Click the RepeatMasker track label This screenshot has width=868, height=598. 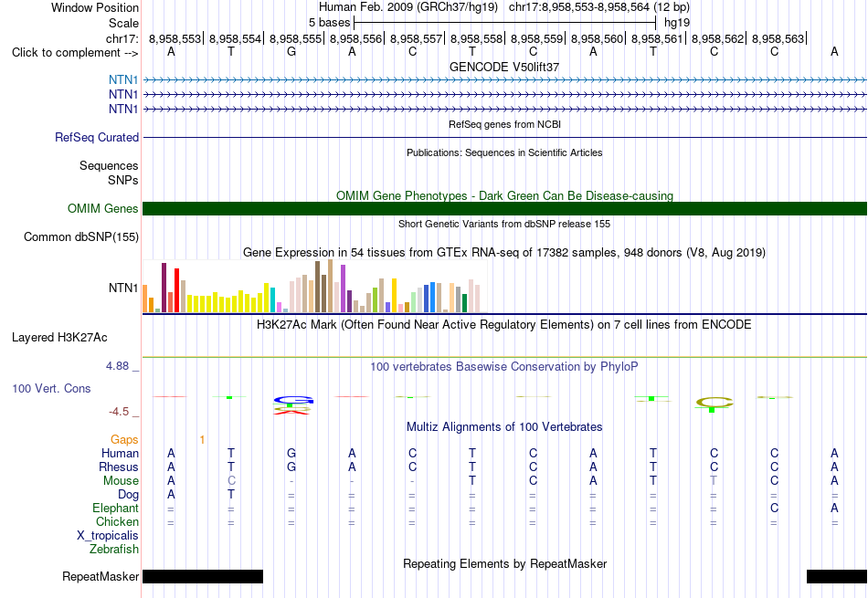tap(101, 576)
